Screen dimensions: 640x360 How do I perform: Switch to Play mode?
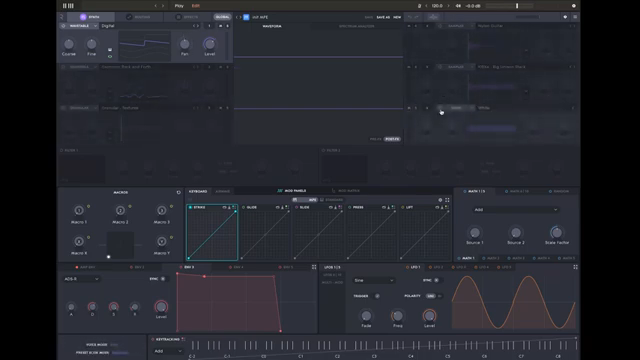pyautogui.click(x=179, y=6)
